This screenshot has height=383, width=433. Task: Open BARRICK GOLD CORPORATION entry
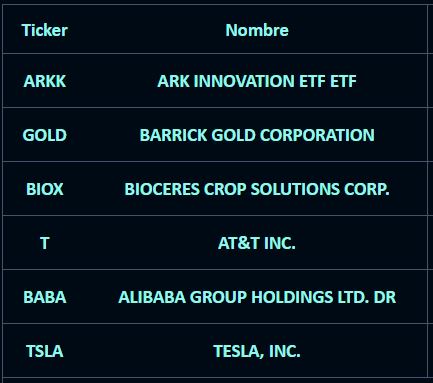257,135
